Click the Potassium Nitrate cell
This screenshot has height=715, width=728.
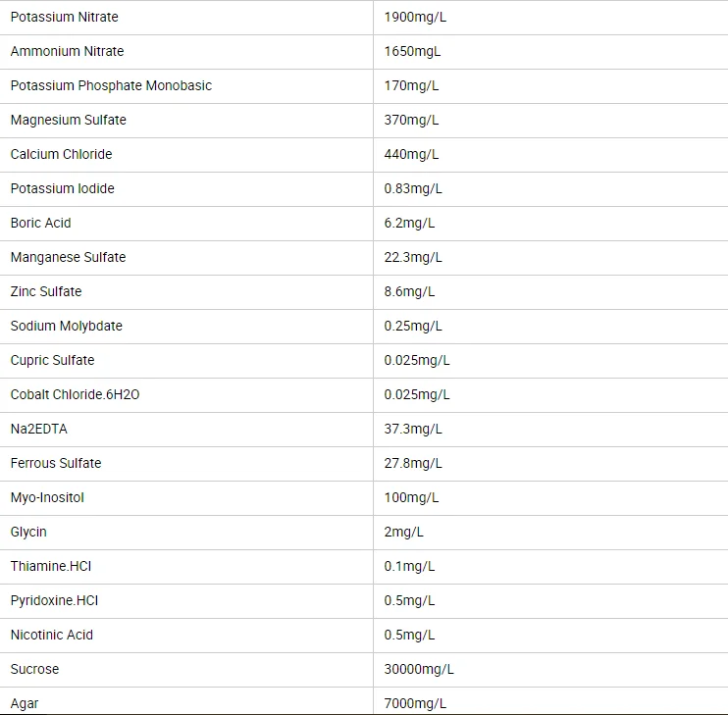(65, 17)
